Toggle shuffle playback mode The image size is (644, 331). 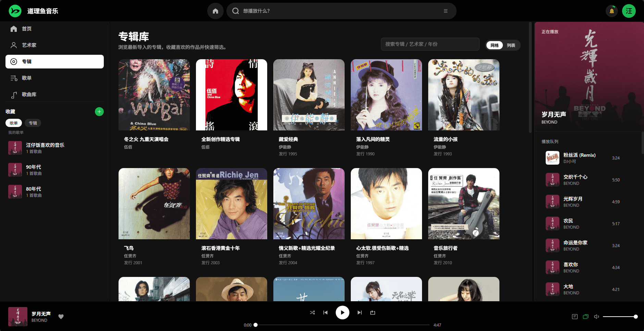pos(312,313)
